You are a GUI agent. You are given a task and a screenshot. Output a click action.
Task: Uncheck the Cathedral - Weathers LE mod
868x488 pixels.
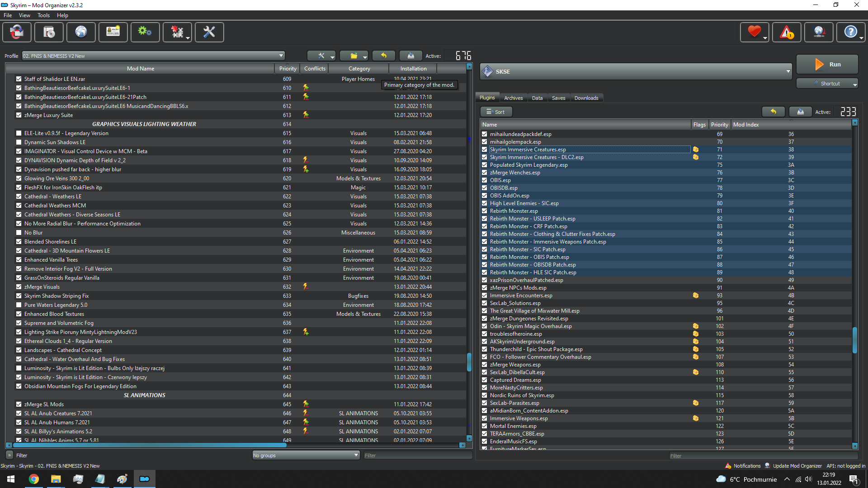[19, 197]
